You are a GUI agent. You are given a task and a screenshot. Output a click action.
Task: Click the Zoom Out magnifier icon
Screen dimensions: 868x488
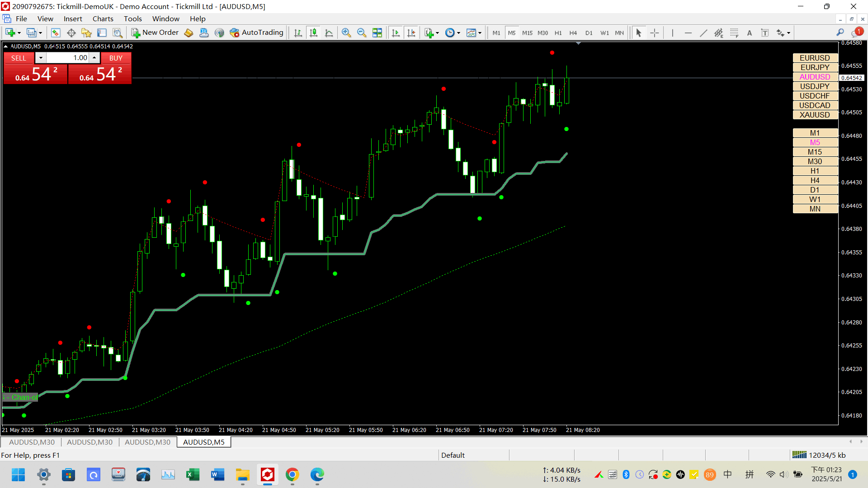point(362,33)
